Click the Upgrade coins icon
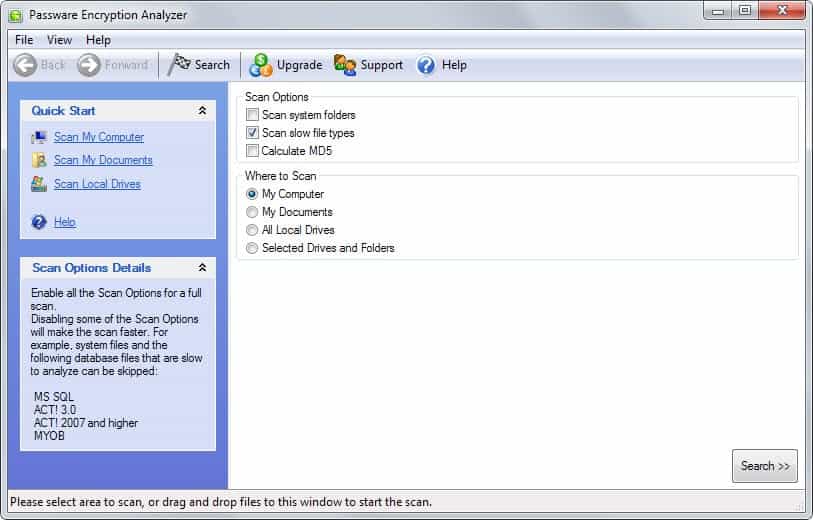The image size is (813, 520). point(260,65)
